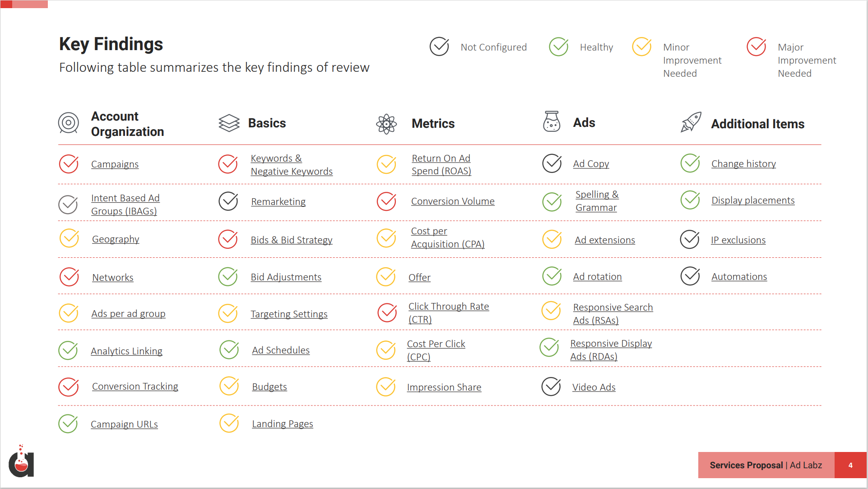Go to the Bid Adjustments link
Viewport: 868px width, 489px height.
tap(286, 277)
